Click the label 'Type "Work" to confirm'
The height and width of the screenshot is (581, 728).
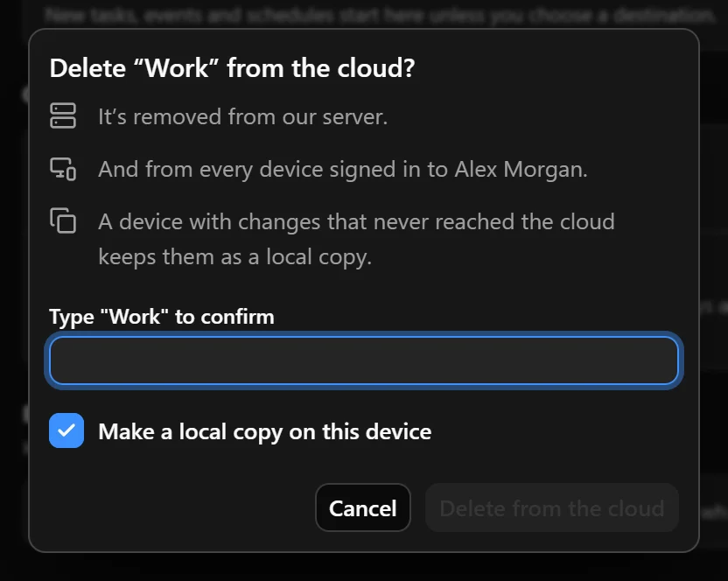[162, 317]
